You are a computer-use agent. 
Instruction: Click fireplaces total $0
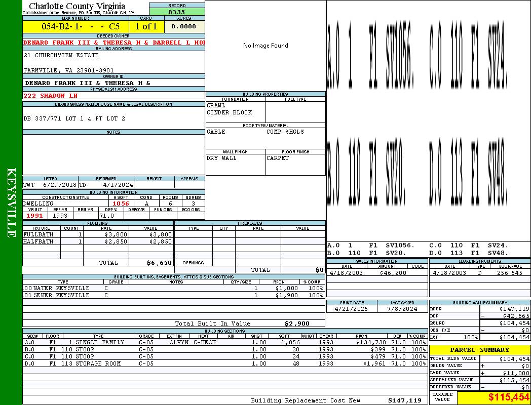point(320,270)
